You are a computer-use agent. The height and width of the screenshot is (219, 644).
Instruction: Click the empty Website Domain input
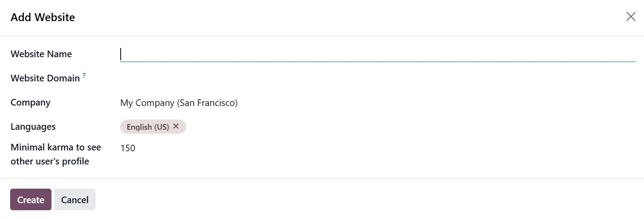[x=377, y=78]
